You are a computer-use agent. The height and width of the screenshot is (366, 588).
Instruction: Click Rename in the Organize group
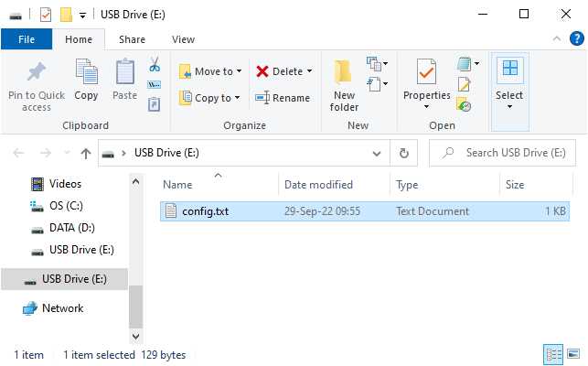coord(283,98)
